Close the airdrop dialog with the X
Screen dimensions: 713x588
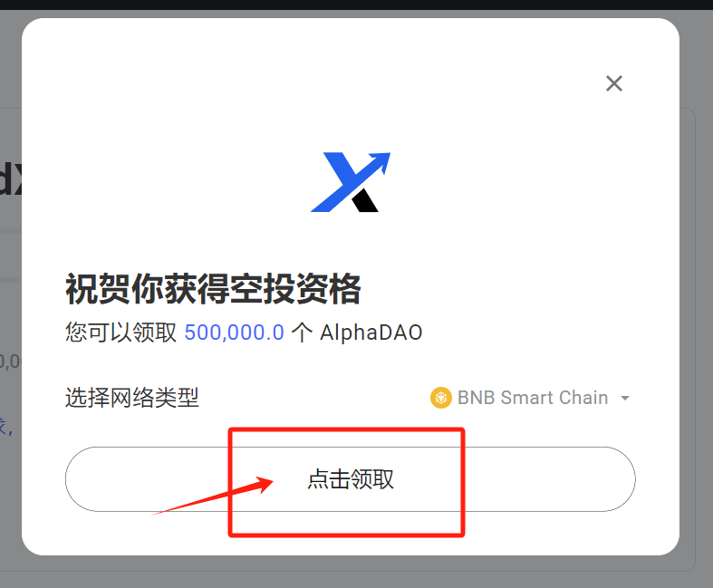click(614, 83)
